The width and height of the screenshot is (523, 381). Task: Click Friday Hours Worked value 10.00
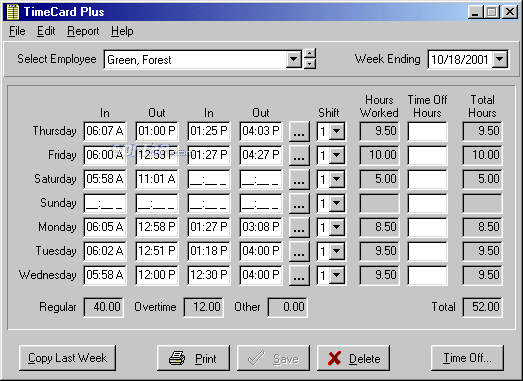pyautogui.click(x=379, y=155)
